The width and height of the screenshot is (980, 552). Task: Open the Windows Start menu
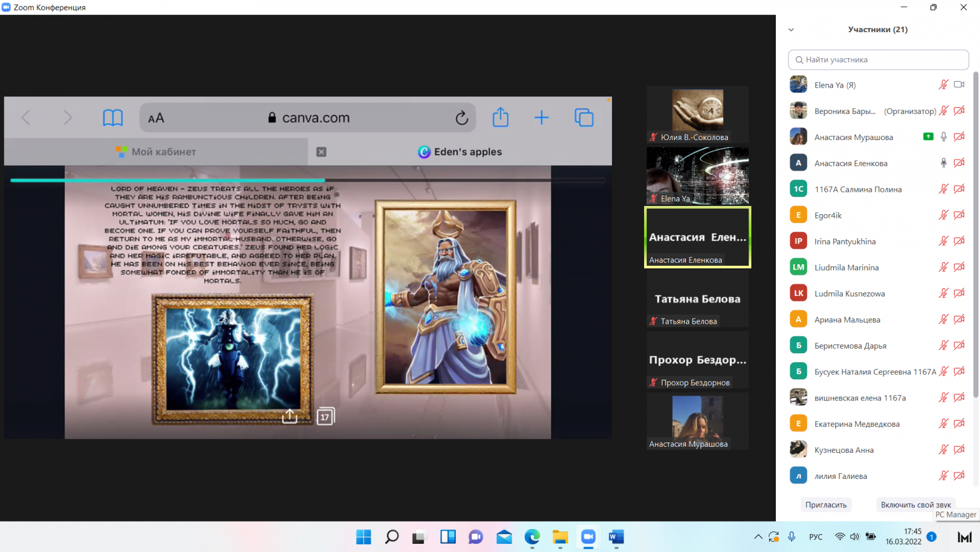pyautogui.click(x=364, y=537)
